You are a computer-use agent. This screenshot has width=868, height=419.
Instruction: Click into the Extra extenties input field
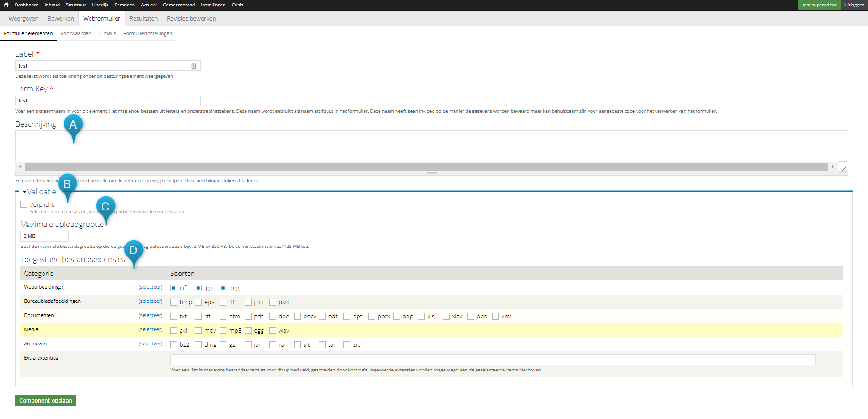(493, 360)
